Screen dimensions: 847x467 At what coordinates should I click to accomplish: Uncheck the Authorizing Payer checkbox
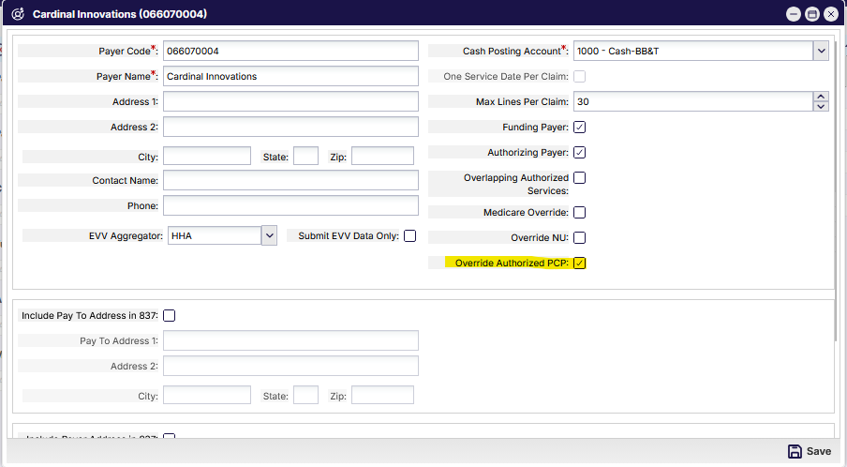[x=580, y=152]
